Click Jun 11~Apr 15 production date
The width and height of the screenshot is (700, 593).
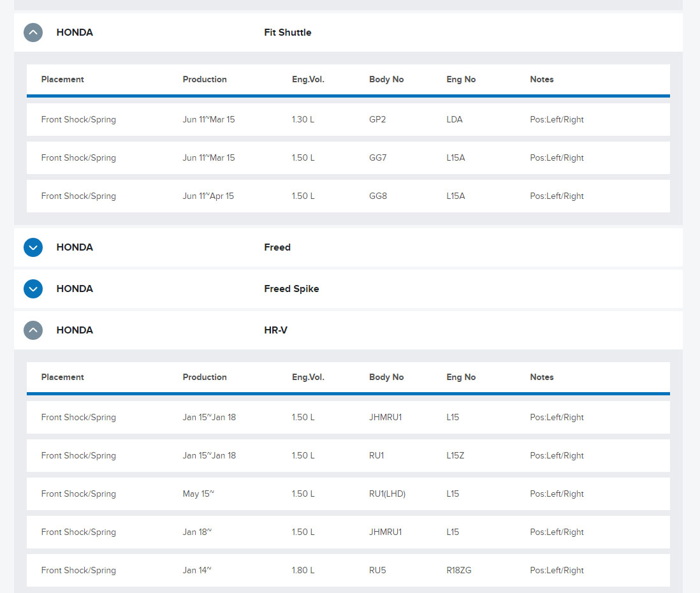point(208,196)
